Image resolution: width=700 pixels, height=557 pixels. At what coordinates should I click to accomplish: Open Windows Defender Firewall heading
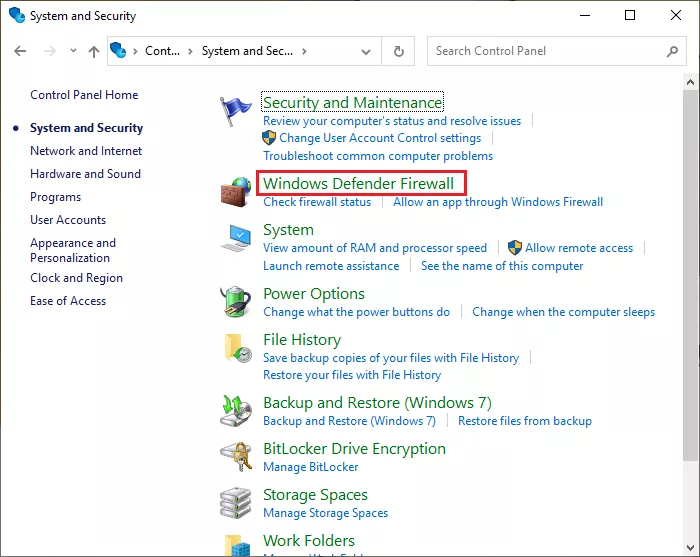pos(358,183)
